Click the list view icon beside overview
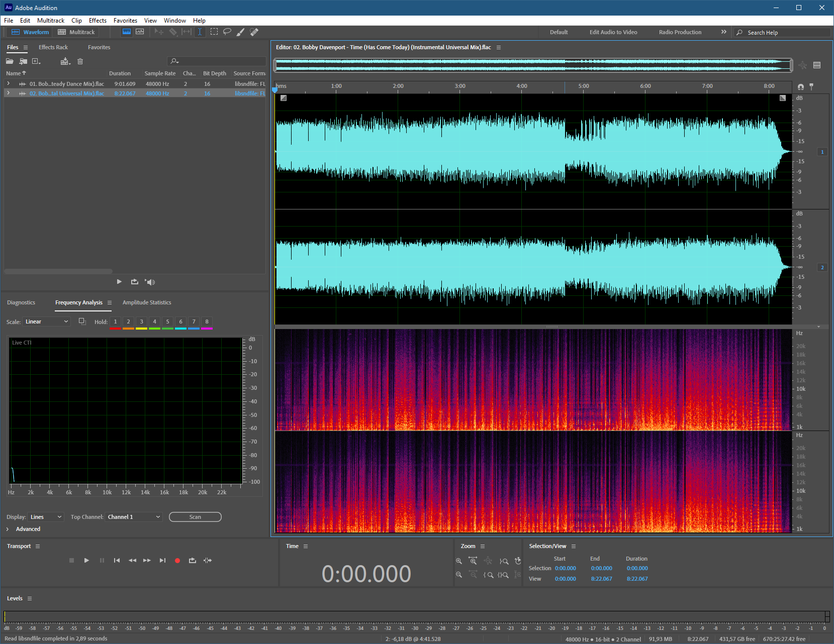The image size is (834, 644). [817, 65]
